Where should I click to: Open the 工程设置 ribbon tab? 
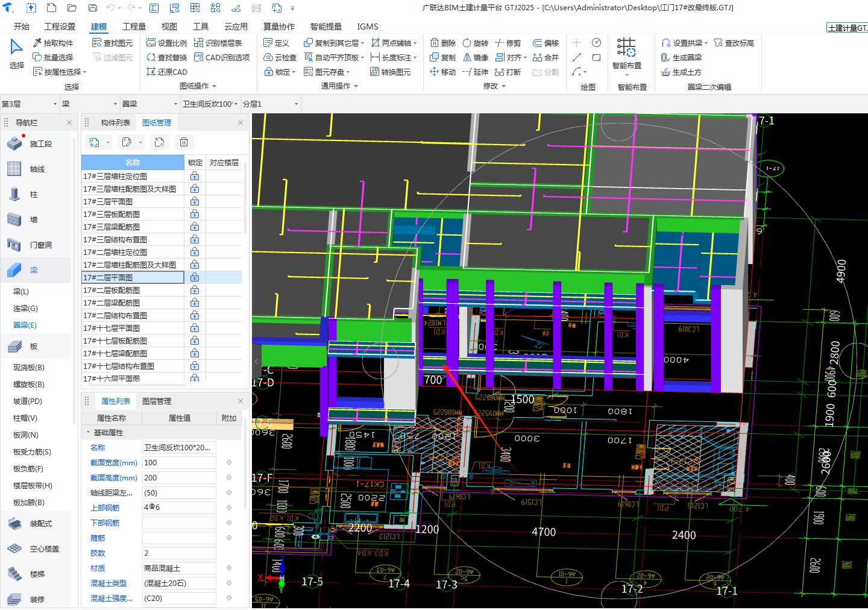tap(60, 27)
